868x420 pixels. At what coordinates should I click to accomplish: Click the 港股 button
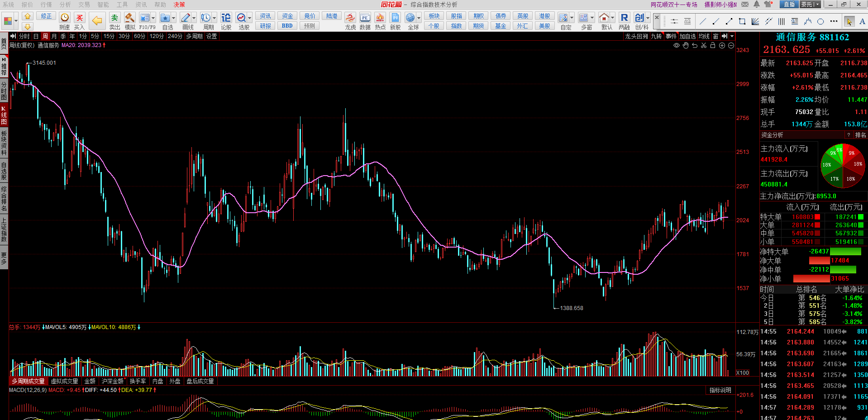(544, 16)
